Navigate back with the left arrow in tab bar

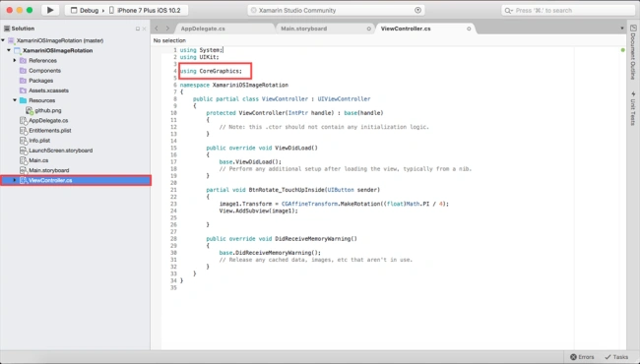pos(157,29)
